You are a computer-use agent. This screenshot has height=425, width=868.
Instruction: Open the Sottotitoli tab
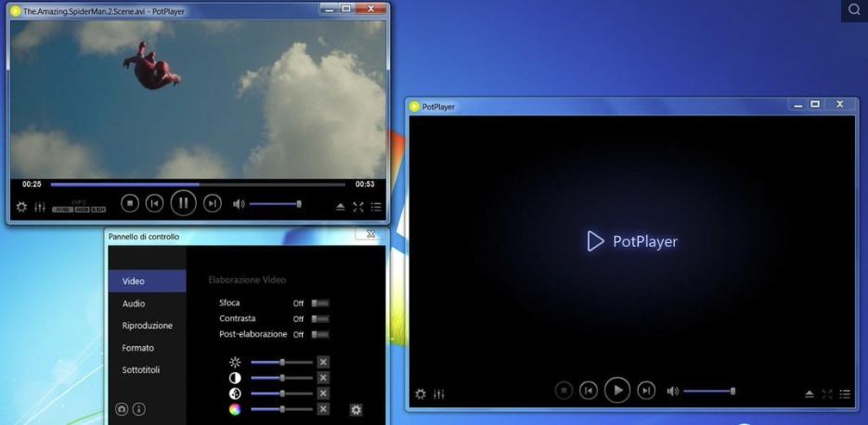point(141,370)
